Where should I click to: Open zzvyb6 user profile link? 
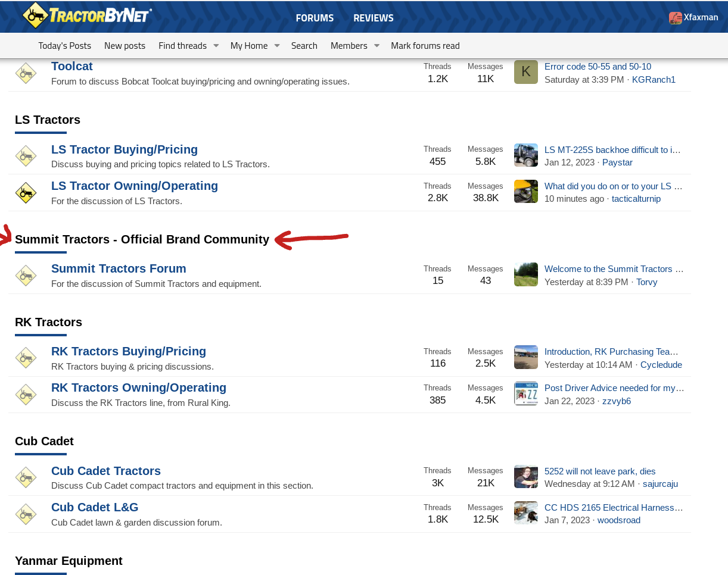point(617,401)
